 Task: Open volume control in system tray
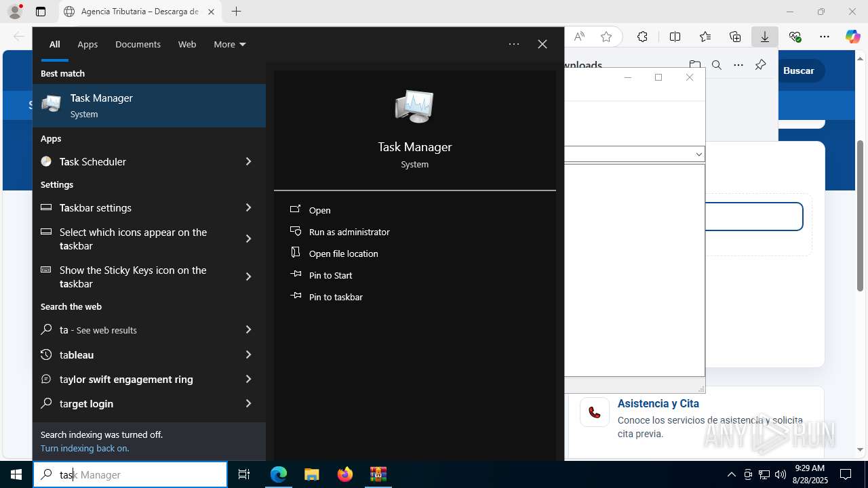781,474
